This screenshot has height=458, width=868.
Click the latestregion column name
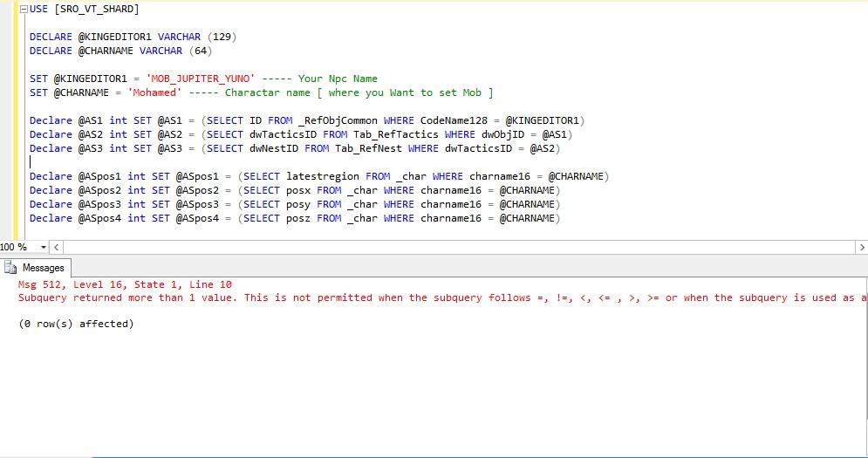[x=323, y=177]
